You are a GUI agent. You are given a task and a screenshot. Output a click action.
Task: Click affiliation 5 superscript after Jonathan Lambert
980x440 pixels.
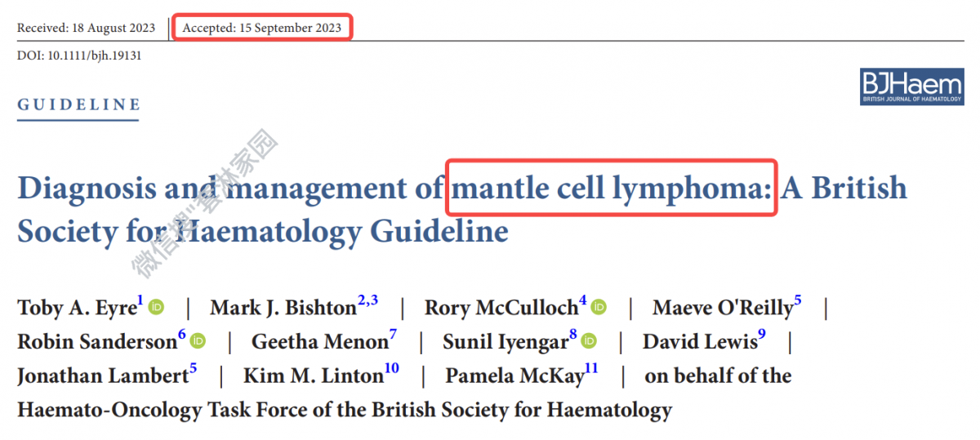pos(193,368)
